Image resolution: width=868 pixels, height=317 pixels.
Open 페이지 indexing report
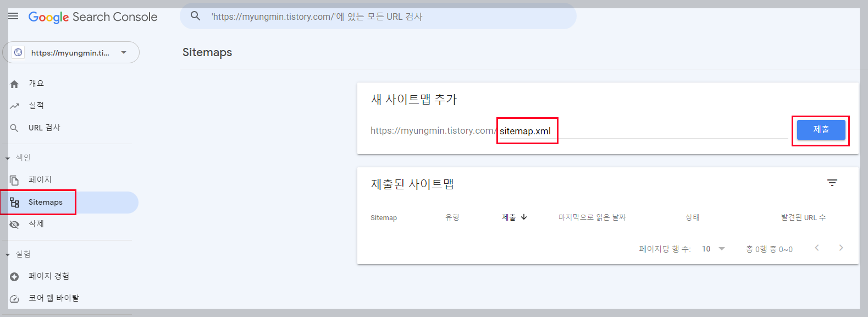(40, 180)
